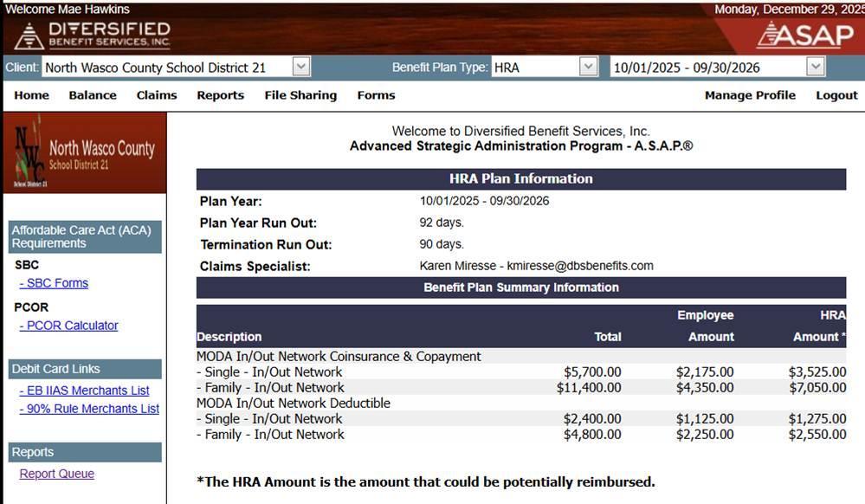Open EB IIAS Merchants List link
865x504 pixels.
(x=87, y=391)
